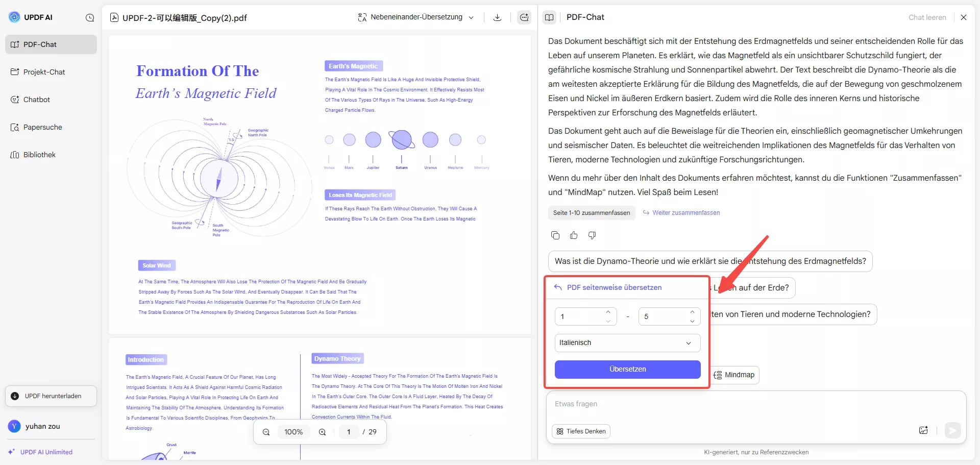The height and width of the screenshot is (465, 980).
Task: Download the PDF with download icon
Action: tap(497, 17)
